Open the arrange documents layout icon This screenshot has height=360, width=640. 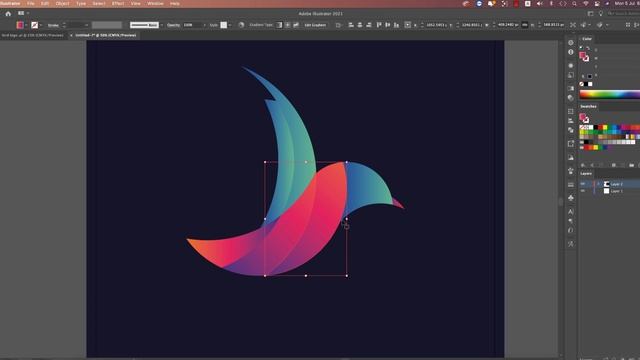coord(21,13)
